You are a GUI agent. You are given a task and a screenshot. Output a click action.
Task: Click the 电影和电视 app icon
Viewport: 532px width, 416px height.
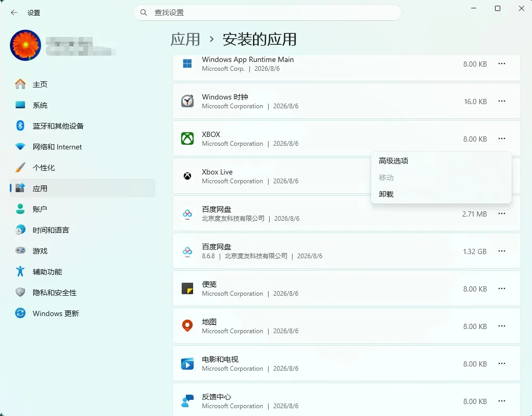point(187,363)
